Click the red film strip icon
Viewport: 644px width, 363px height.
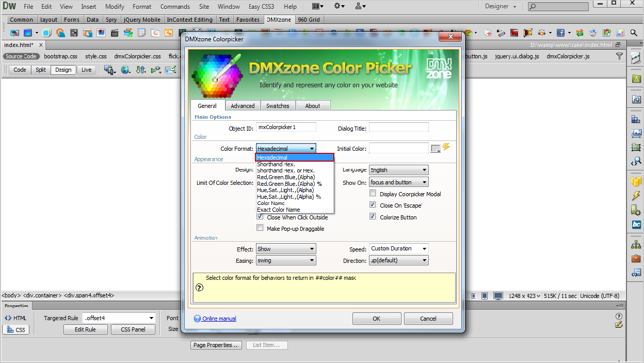tap(514, 33)
